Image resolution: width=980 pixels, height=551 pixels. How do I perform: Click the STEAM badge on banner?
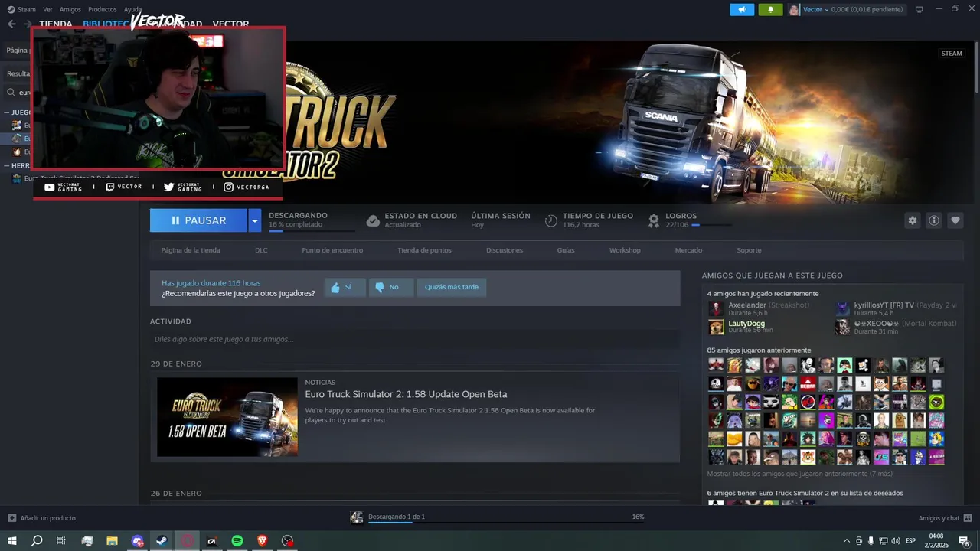tap(952, 54)
